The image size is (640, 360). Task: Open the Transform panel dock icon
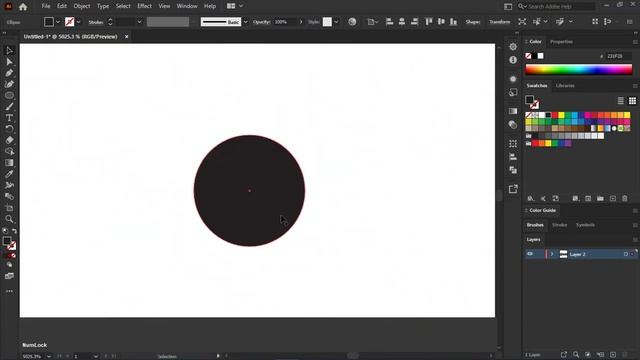513,144
